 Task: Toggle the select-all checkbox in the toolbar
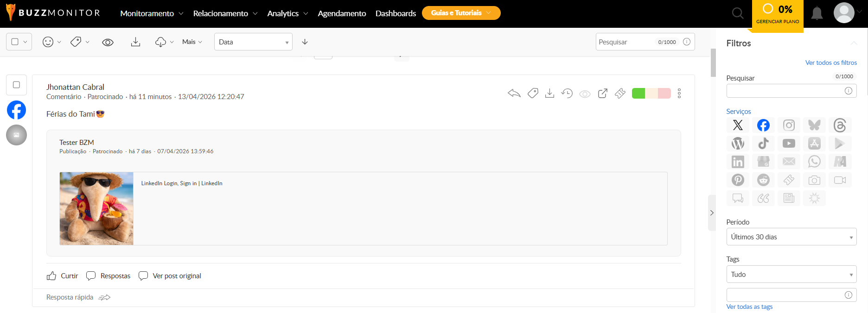click(15, 42)
